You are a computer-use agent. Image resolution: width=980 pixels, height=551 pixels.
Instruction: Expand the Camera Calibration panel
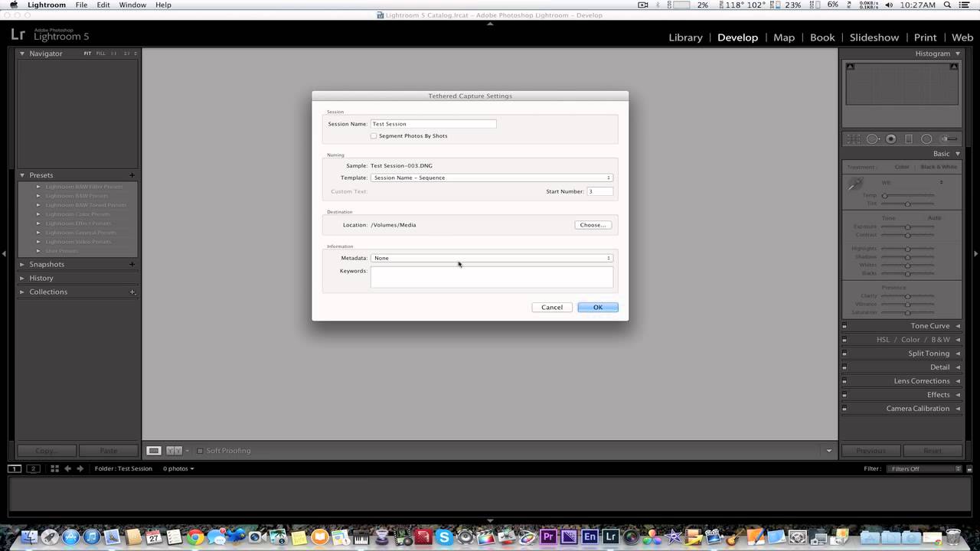pos(958,409)
